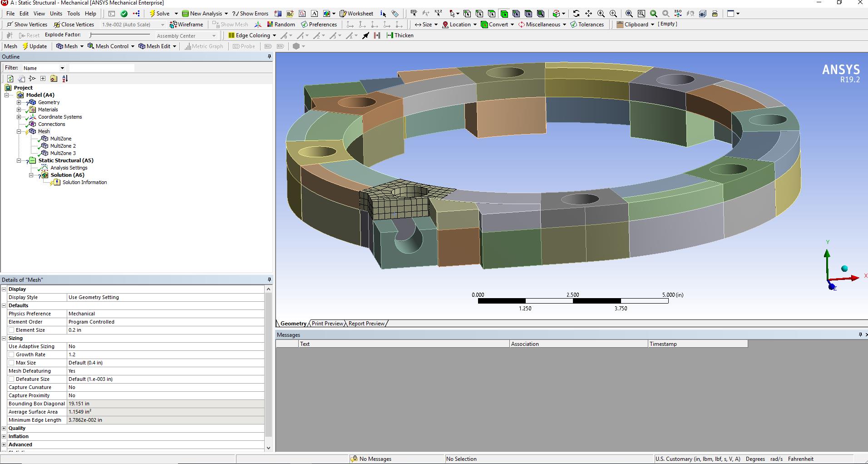868x464 pixels.
Task: Click the Thicken annotations icon
Action: point(399,35)
